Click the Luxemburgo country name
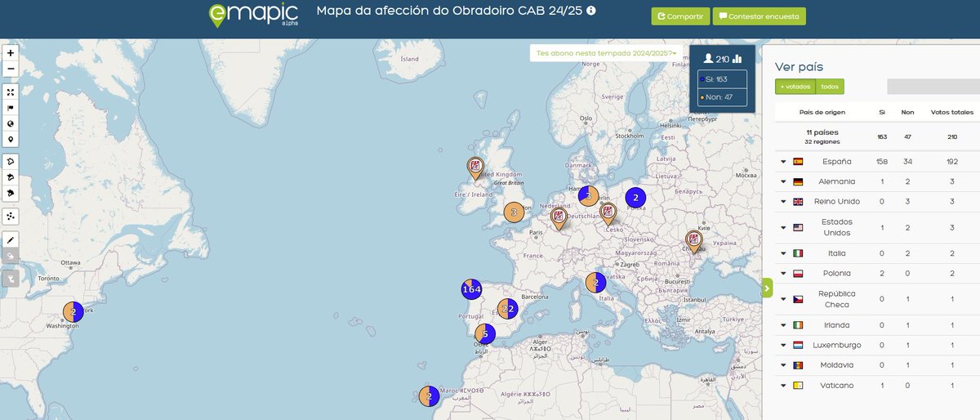980x420 pixels. coord(836,345)
